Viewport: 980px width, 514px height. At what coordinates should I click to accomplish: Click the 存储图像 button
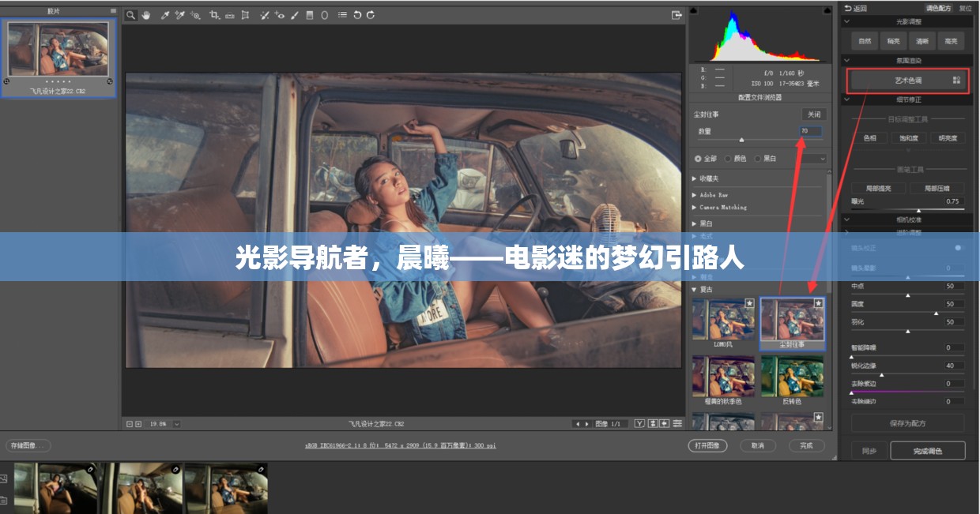(x=28, y=445)
